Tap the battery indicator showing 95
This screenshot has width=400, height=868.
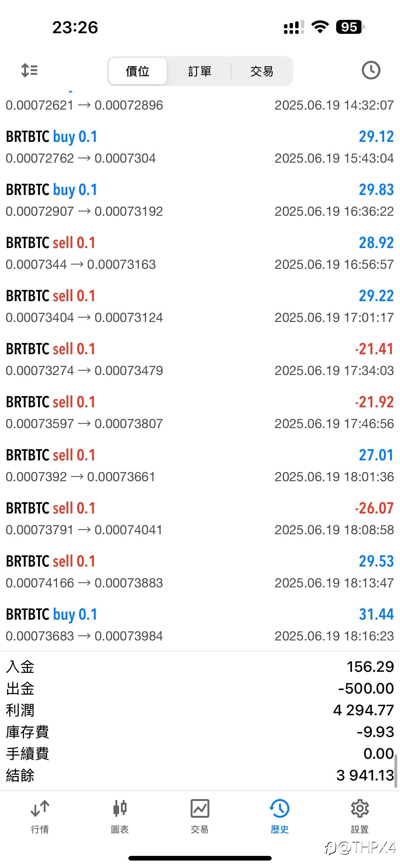click(350, 27)
